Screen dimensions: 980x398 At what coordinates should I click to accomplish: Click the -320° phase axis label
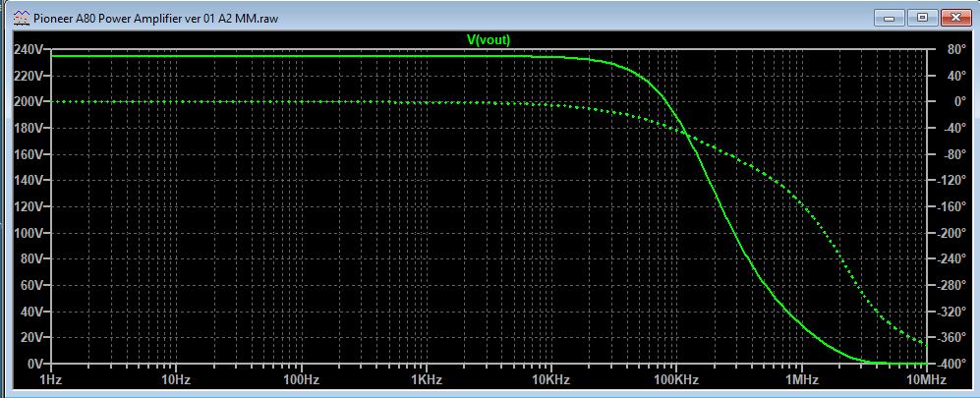tap(950, 312)
